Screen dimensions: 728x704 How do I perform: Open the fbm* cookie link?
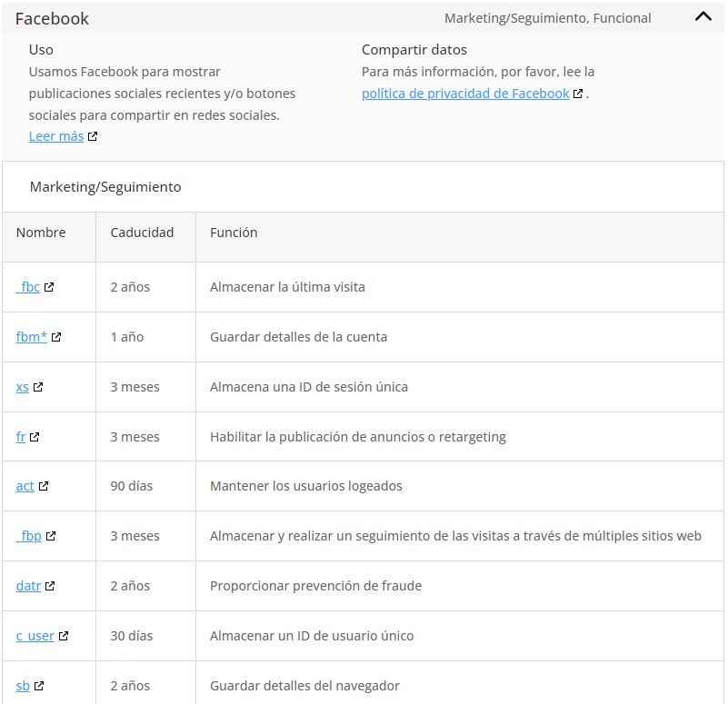pyautogui.click(x=32, y=337)
